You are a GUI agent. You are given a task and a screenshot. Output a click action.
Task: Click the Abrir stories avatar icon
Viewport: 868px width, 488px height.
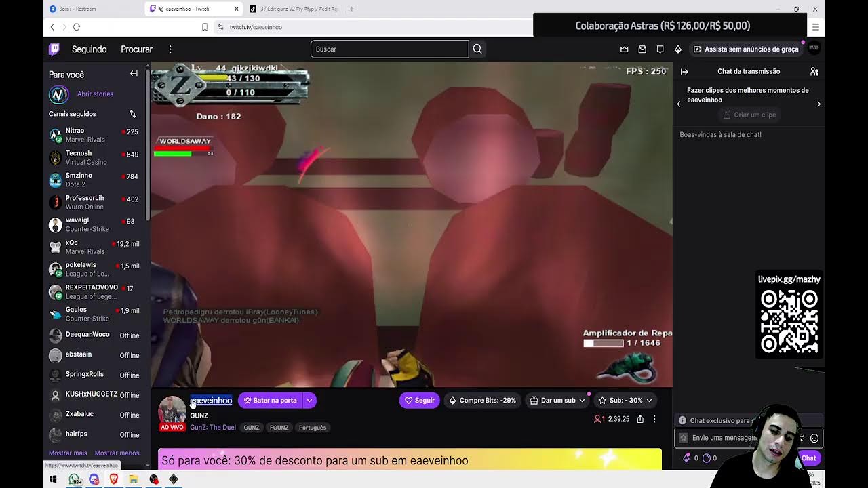[x=59, y=94]
